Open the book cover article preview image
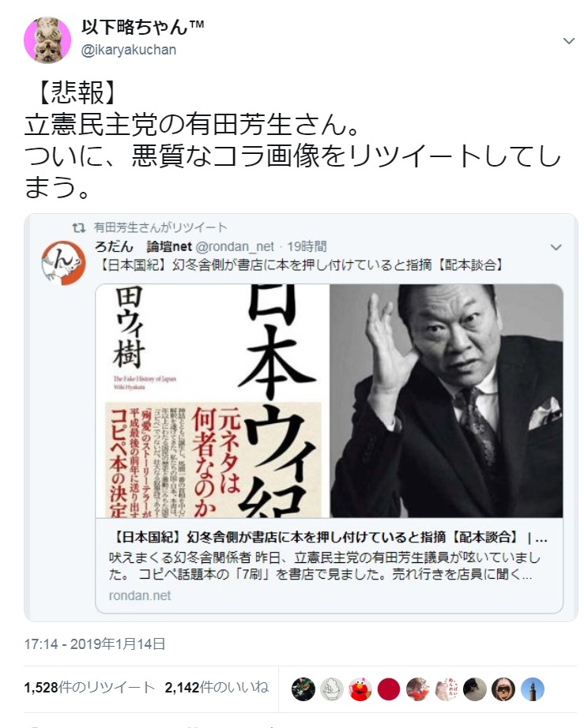This screenshot has height=728, width=584. pyautogui.click(x=330, y=400)
